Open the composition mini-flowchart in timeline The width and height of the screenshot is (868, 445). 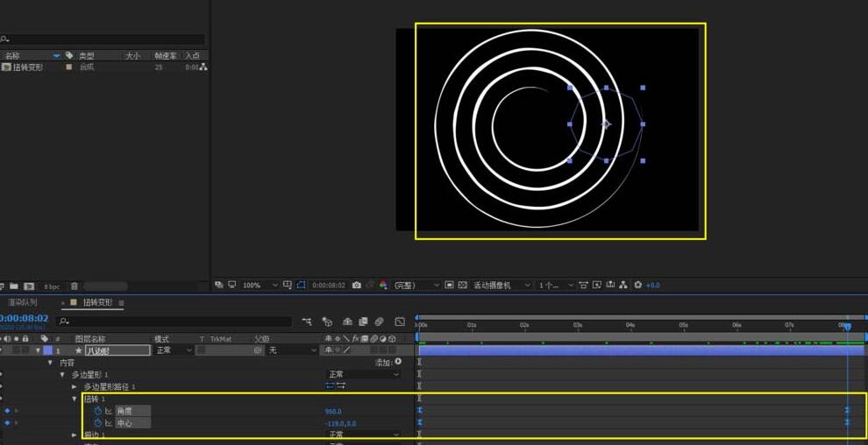(x=307, y=321)
